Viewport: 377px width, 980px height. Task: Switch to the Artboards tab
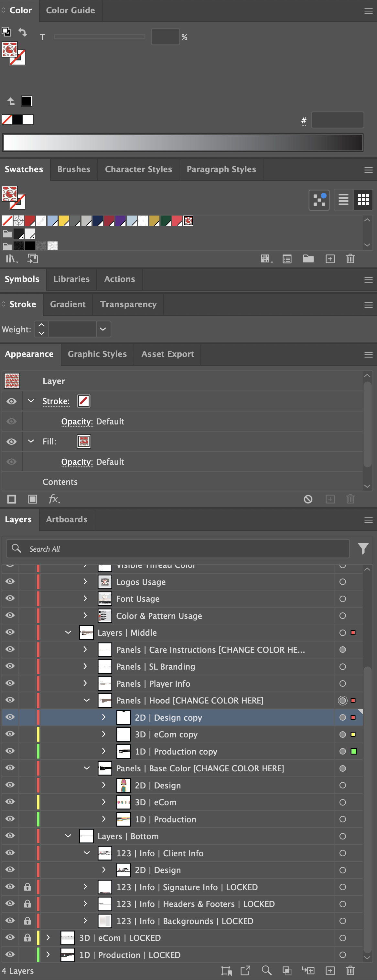pos(67,519)
